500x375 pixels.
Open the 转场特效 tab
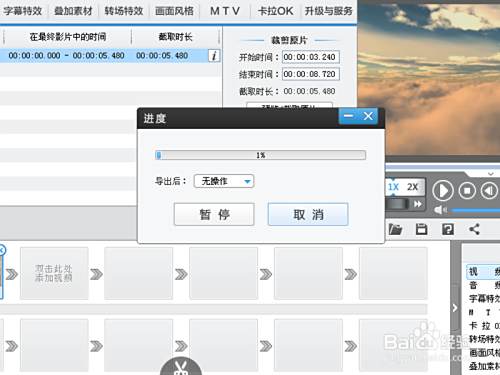(124, 11)
